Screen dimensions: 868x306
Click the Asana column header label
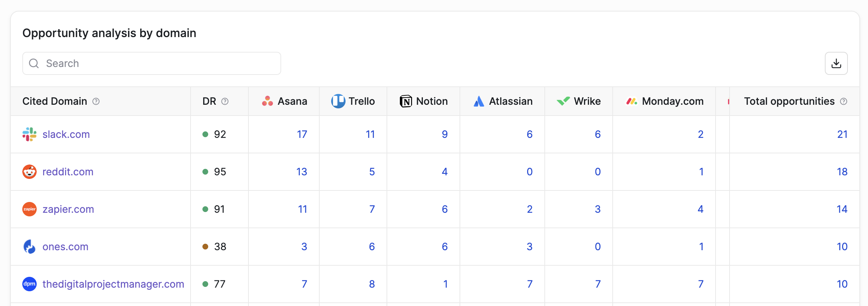tap(292, 101)
